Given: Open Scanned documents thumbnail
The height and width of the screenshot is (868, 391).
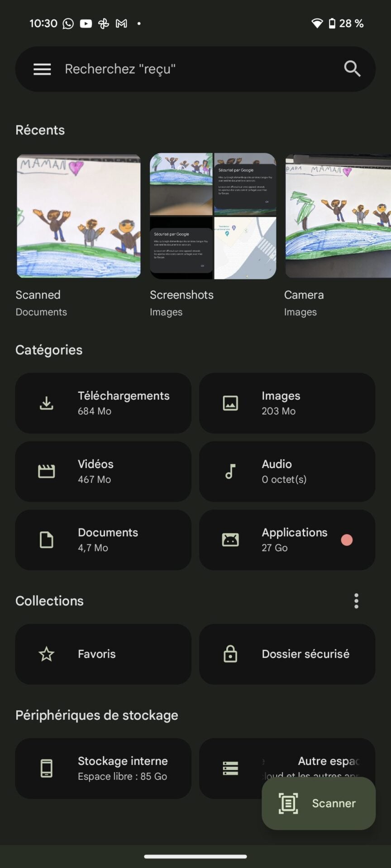Looking at the screenshot, I should click(78, 216).
